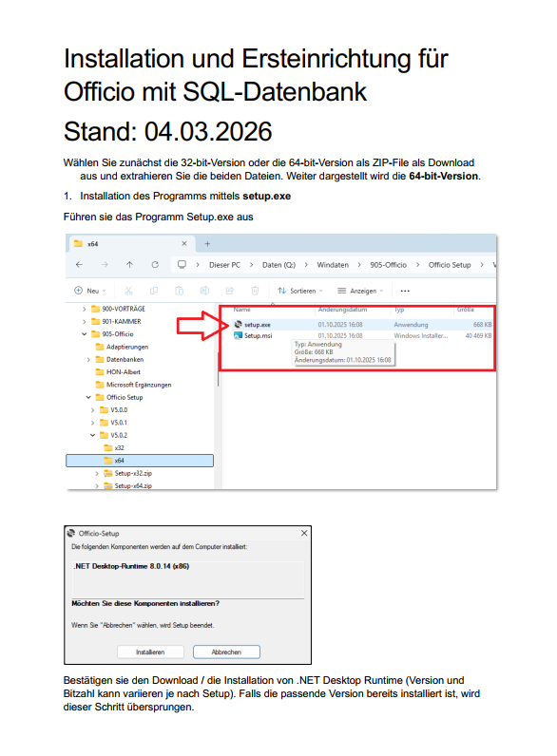Select Officio Setup folder in tree
The height and width of the screenshot is (756, 557).
point(120,397)
